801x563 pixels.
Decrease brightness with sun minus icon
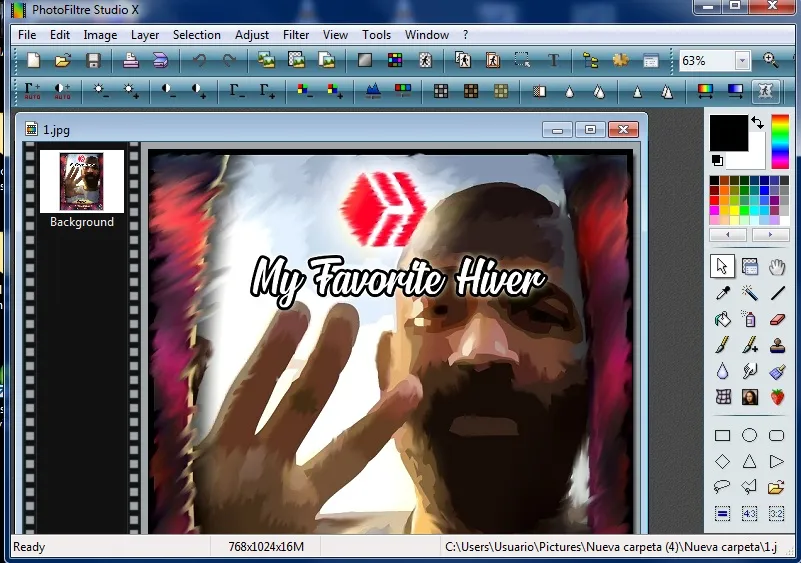101,91
